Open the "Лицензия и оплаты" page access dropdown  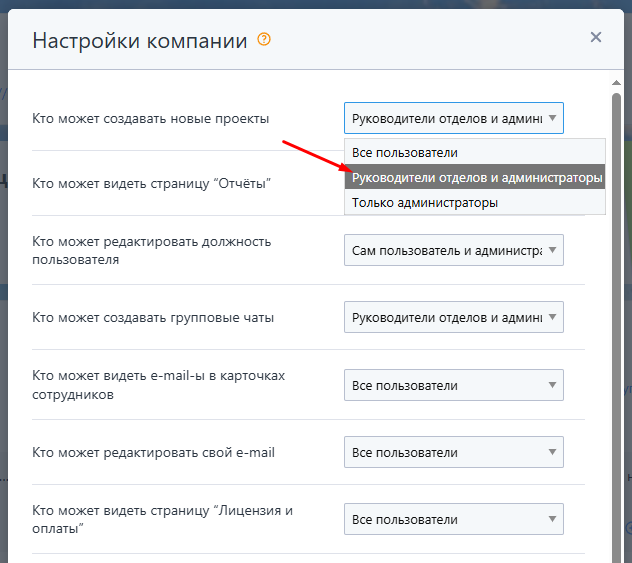point(453,519)
